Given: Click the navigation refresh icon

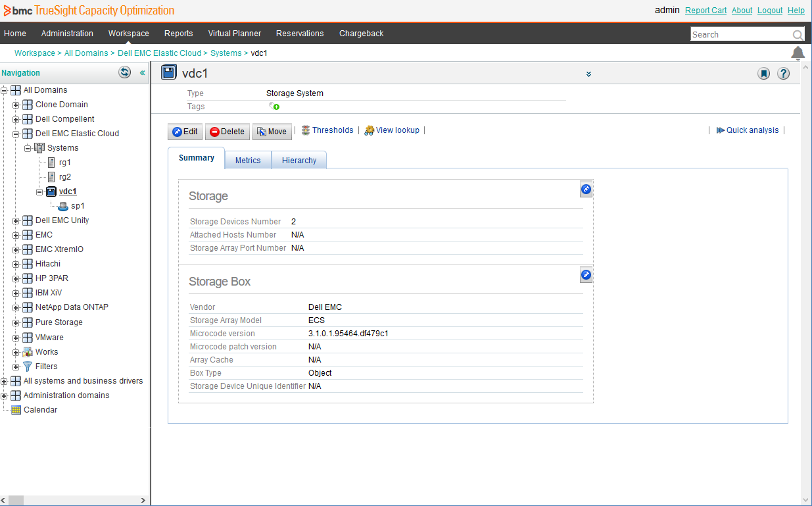Looking at the screenshot, I should (x=124, y=72).
